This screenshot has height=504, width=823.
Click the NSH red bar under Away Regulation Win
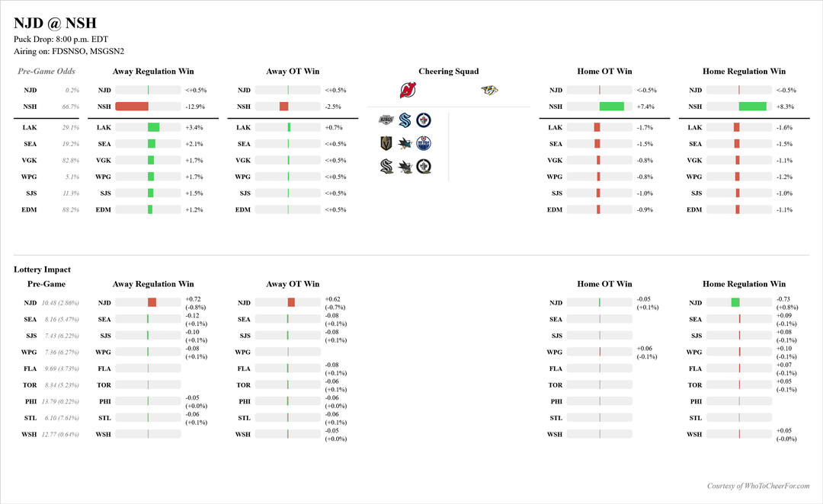pyautogui.click(x=132, y=107)
